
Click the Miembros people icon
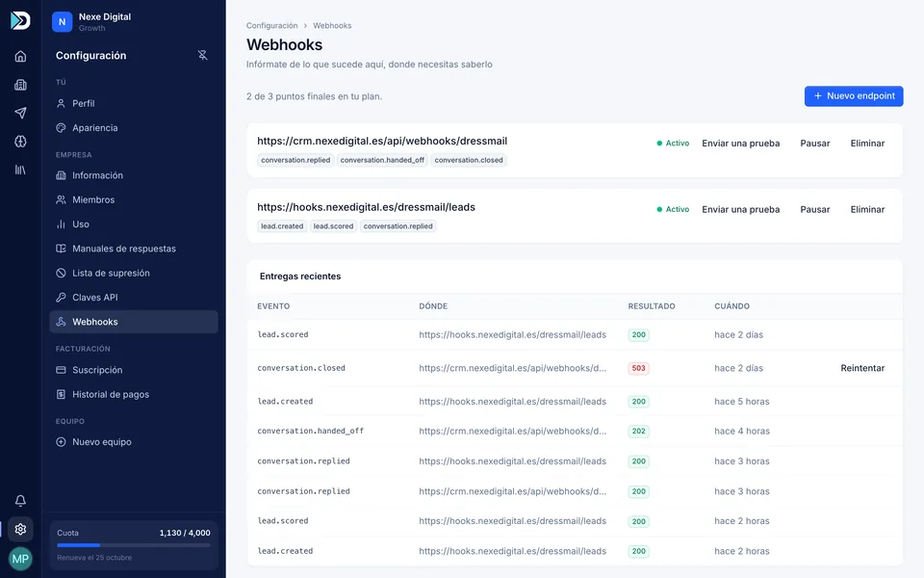[61, 199]
